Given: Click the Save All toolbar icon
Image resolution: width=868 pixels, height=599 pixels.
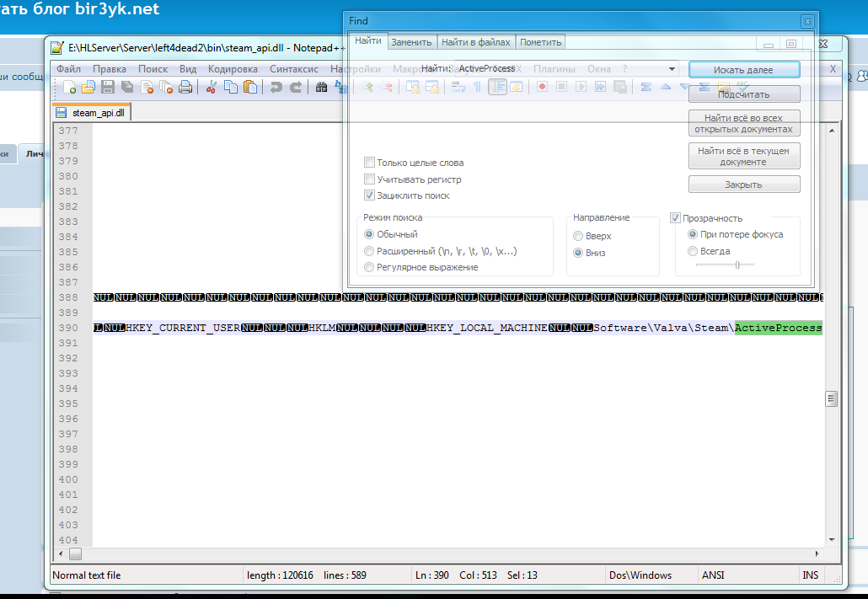Looking at the screenshot, I should click(x=127, y=87).
